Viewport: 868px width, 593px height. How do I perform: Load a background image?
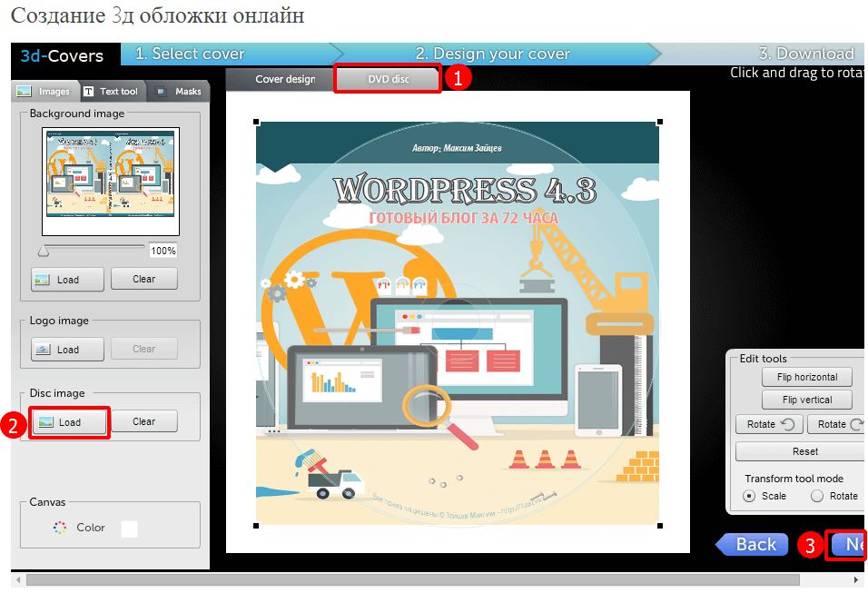(67, 279)
